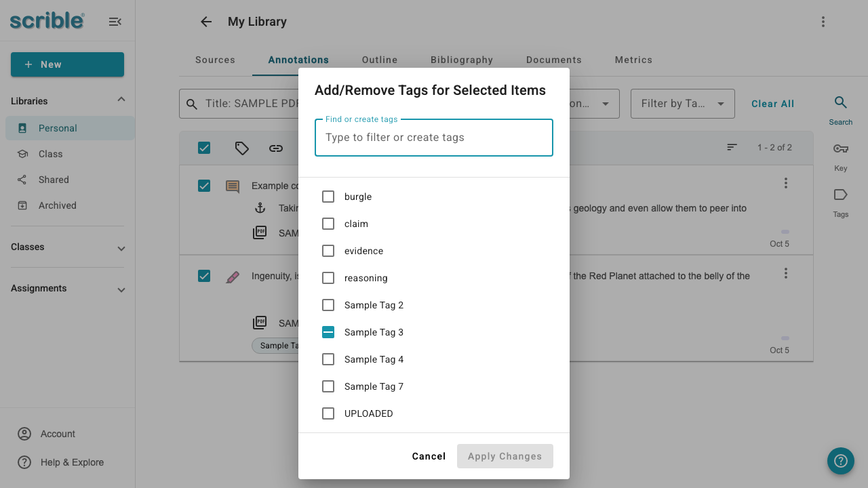The width and height of the screenshot is (868, 488).
Task: Click the PDF icon in first annotation
Action: coord(260,232)
